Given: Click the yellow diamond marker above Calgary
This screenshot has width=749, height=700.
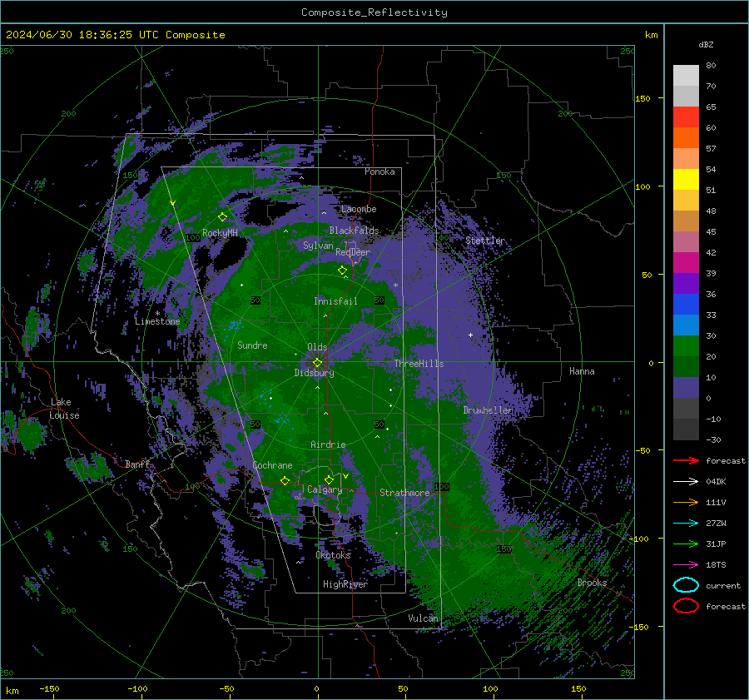Looking at the screenshot, I should point(329,479).
